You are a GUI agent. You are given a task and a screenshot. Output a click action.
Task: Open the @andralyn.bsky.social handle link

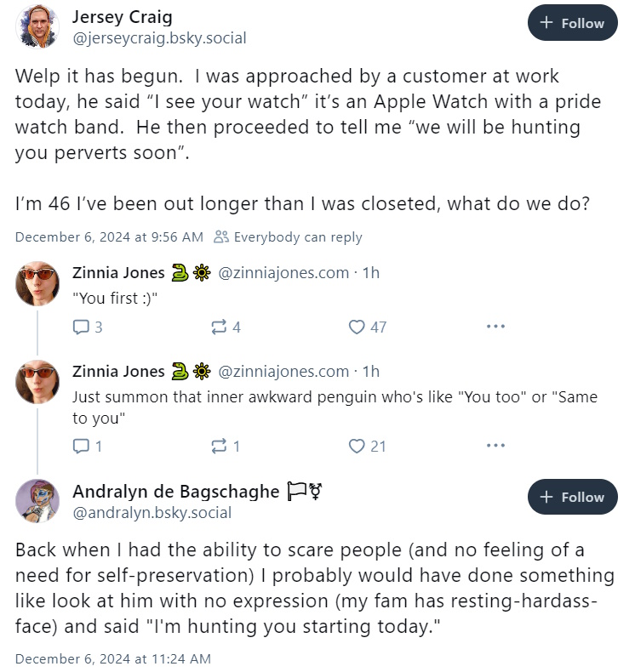(152, 513)
